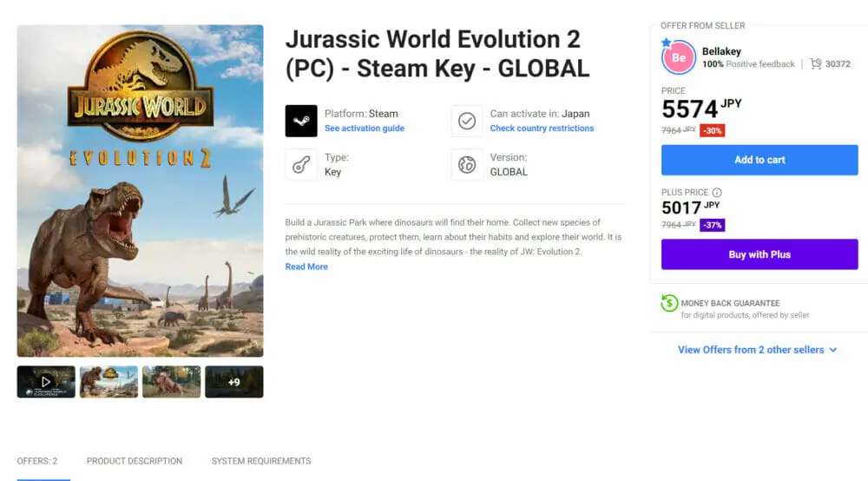Open the System Requirements tab
Image resolution: width=868 pixels, height=481 pixels.
click(x=261, y=461)
